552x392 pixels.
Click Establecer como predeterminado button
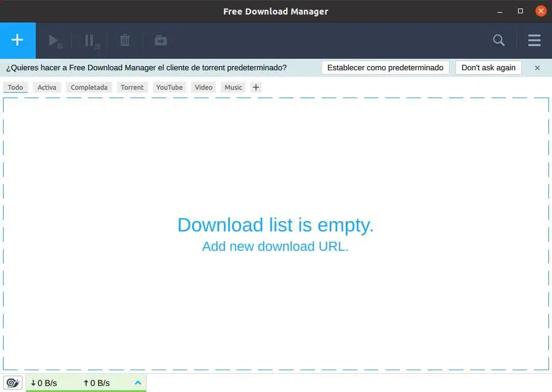point(385,68)
